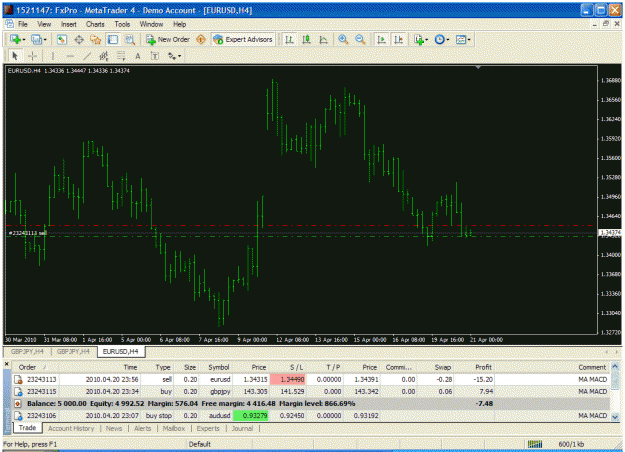
Task: Open the Indicators list icon
Action: coord(419,39)
